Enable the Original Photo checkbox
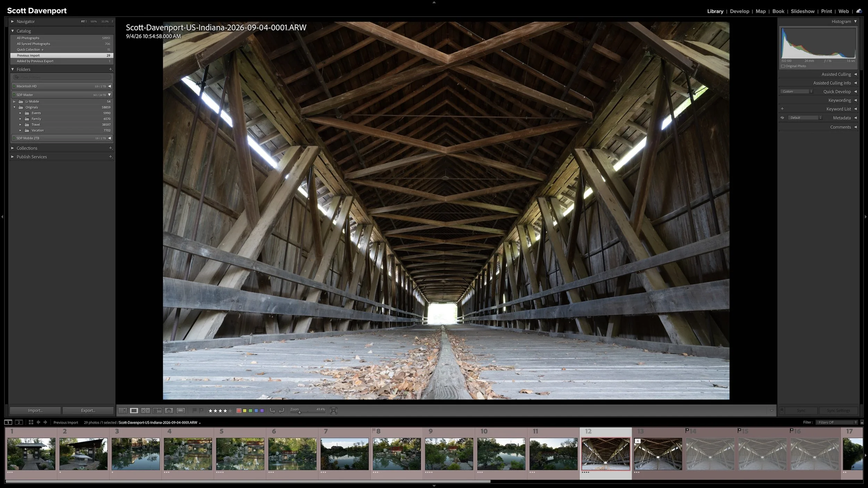Viewport: 868px width, 488px height. click(x=783, y=66)
